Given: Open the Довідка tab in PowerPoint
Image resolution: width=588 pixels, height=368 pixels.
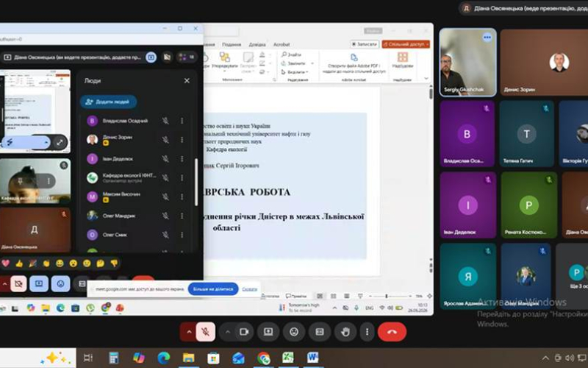Looking at the screenshot, I should tap(257, 44).
